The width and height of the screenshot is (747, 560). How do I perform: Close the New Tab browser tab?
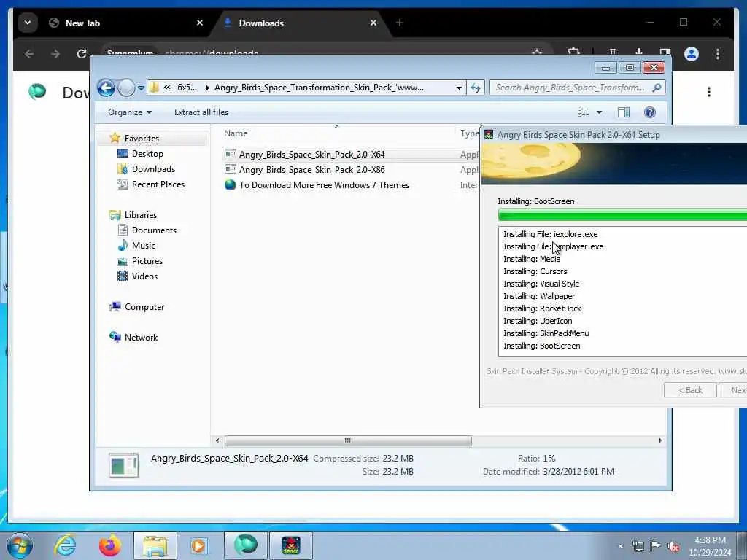click(x=200, y=23)
